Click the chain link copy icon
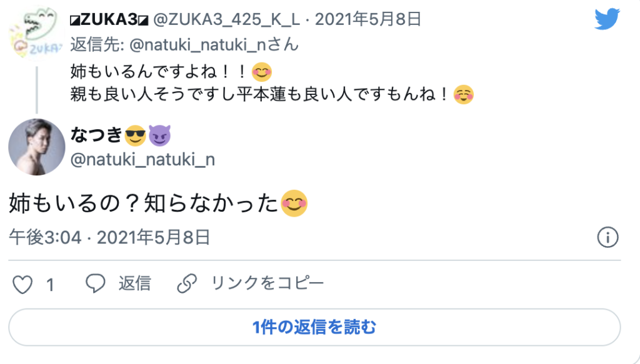The height and width of the screenshot is (364, 640). [186, 283]
